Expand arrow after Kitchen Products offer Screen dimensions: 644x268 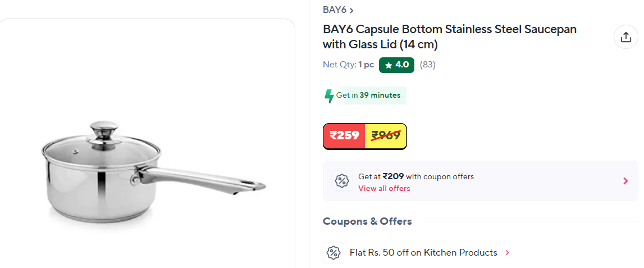[x=508, y=253]
